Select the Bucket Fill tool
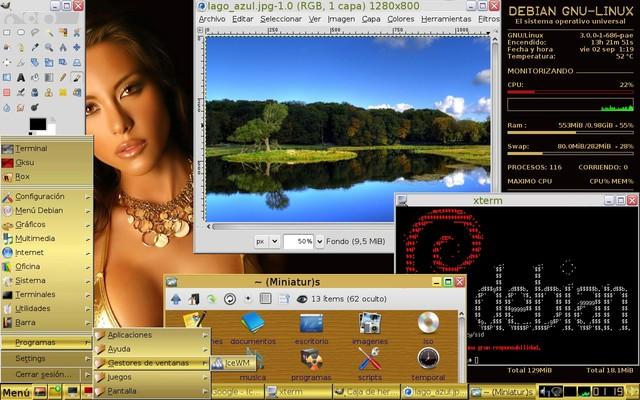640x400 pixels. [35, 77]
